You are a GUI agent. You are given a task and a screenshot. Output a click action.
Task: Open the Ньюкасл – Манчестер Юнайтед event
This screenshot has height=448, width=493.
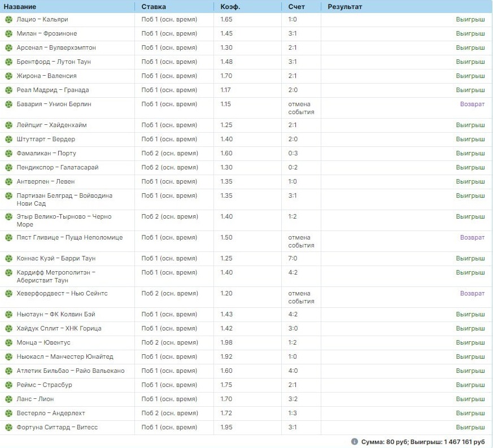65,357
